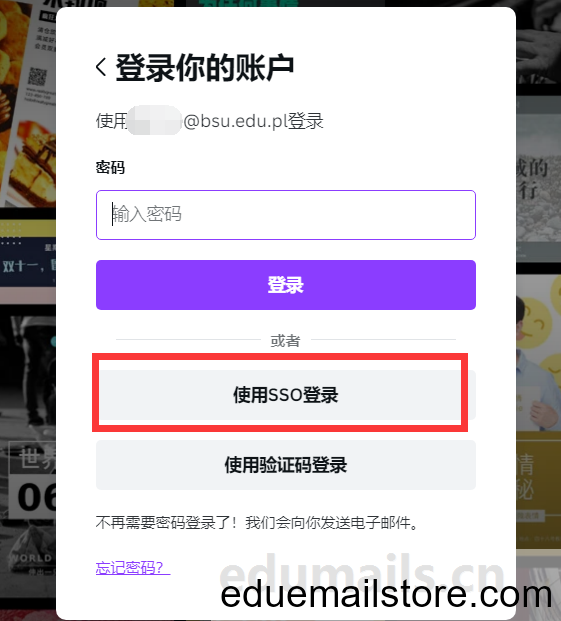The height and width of the screenshot is (621, 561).
Task: Click the purple 登录 button
Action: point(285,285)
